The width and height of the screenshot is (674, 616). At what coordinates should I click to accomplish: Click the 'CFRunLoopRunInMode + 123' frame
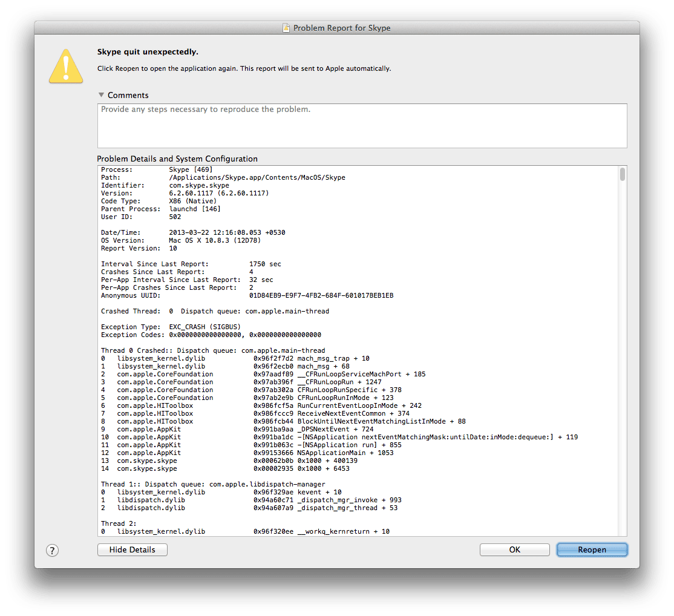[247, 398]
